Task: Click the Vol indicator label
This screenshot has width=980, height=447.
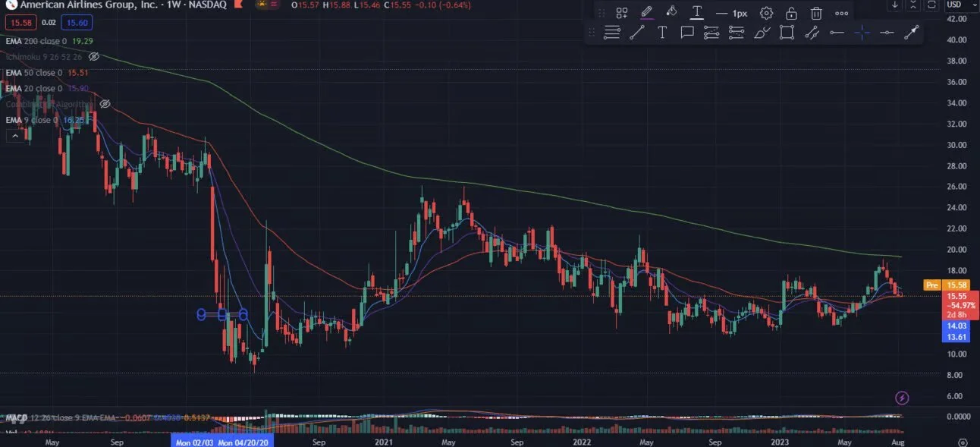Action: (11, 433)
